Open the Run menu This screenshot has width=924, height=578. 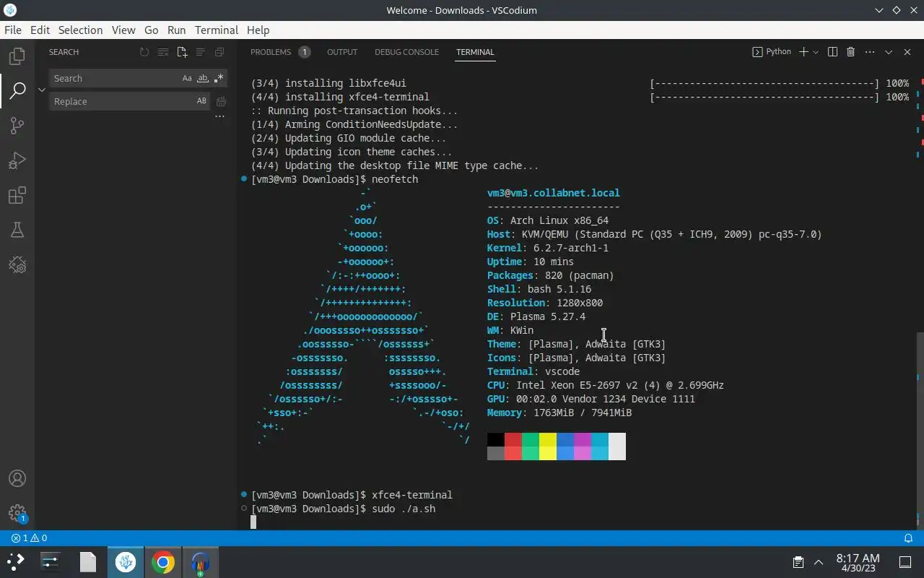click(176, 30)
